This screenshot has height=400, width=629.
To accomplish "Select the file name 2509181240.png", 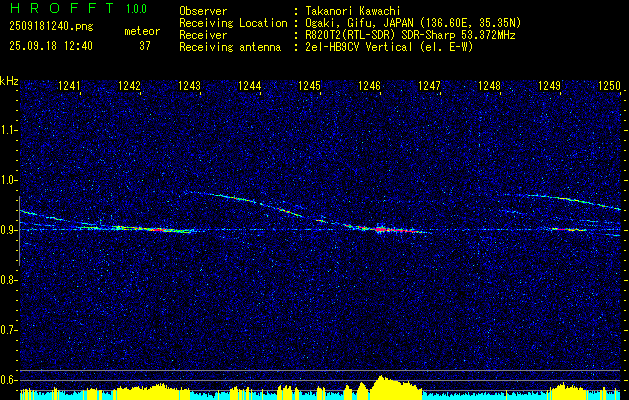I will (x=51, y=27).
